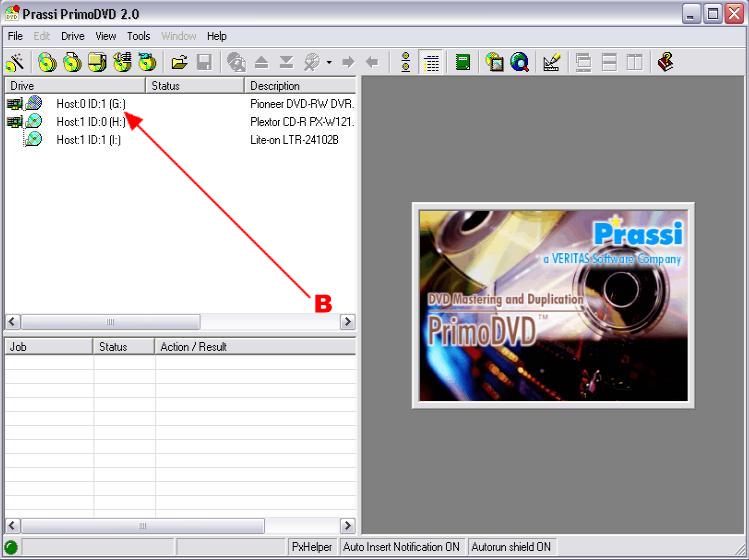Screen dimensions: 749x560
Task: Click the grayed tile vertically icon
Action: point(634,62)
